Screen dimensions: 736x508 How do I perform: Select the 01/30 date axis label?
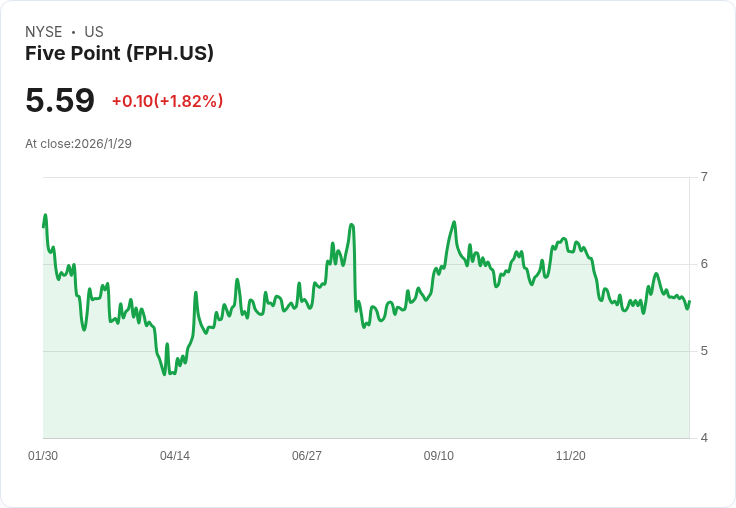pyautogui.click(x=43, y=456)
